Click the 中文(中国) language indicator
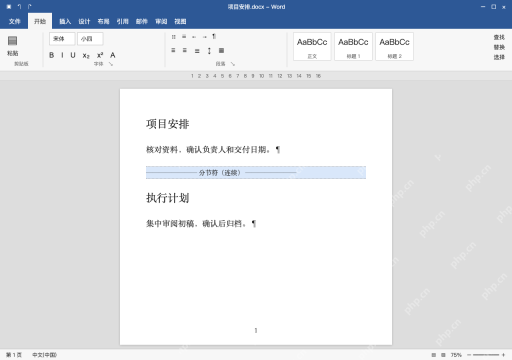 coord(44,355)
